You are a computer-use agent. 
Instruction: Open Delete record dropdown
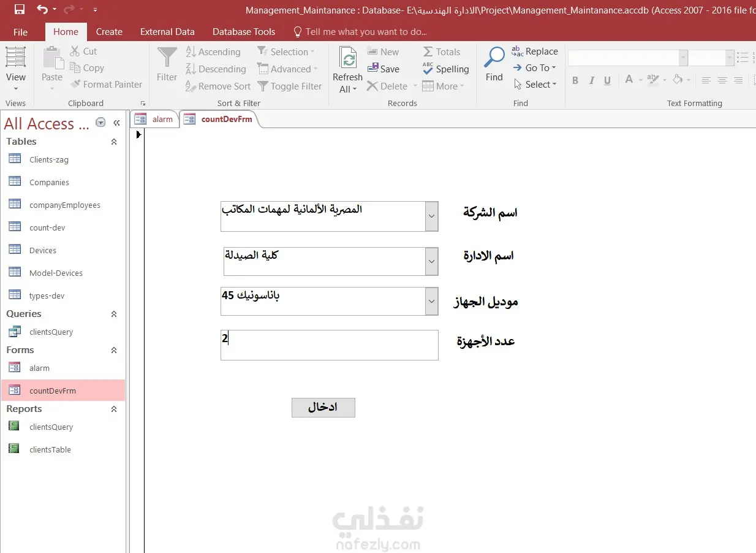click(x=415, y=86)
